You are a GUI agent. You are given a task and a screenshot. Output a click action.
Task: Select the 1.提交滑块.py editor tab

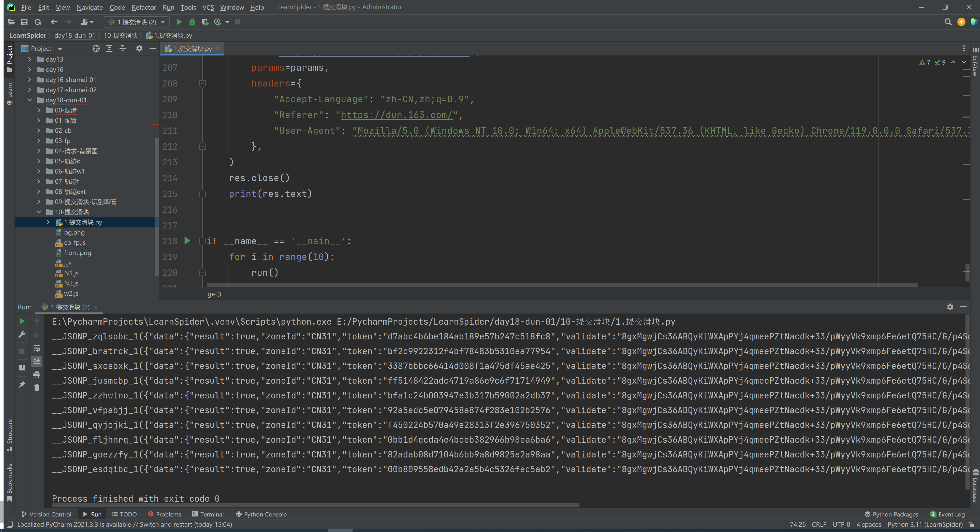(193, 48)
